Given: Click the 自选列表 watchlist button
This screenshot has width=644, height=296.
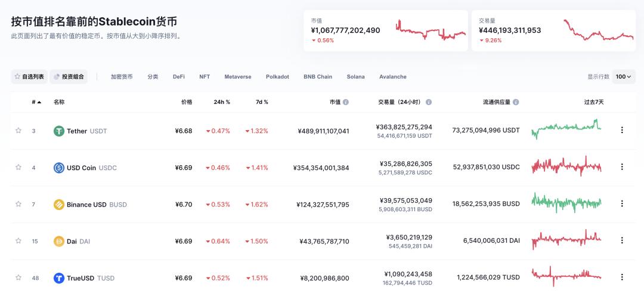Looking at the screenshot, I should [29, 76].
